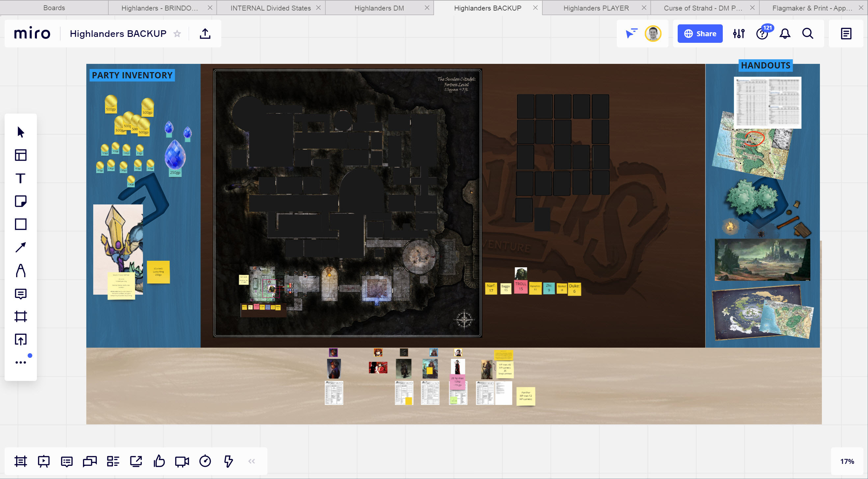Image resolution: width=868 pixels, height=479 pixels.
Task: Open the cards list panel
Action: coord(113,461)
